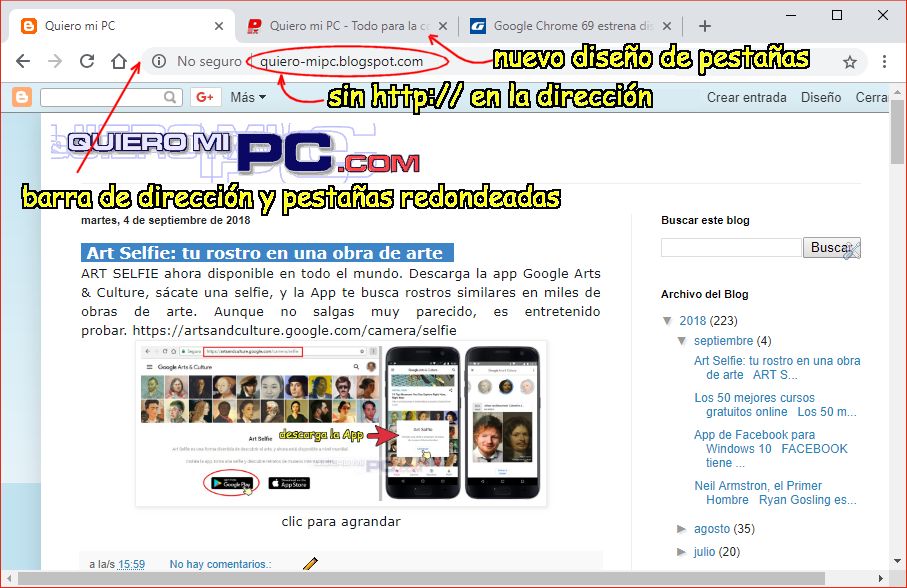
Task: Open the 15:59 timestamp link
Action: [131, 564]
